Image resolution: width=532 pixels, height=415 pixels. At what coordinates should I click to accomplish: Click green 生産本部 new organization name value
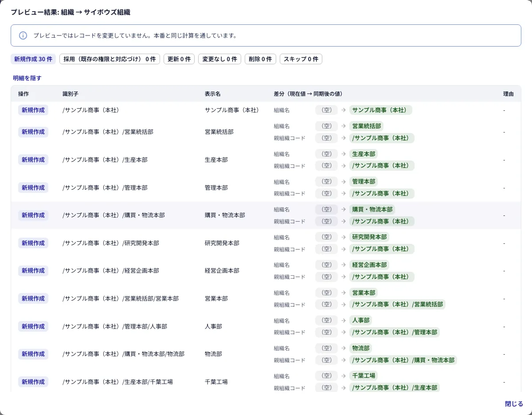pos(364,154)
